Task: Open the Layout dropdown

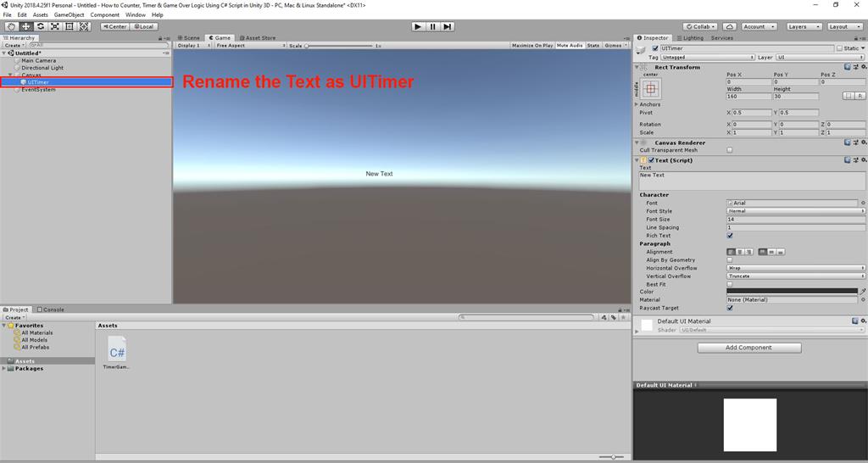Action: point(845,26)
